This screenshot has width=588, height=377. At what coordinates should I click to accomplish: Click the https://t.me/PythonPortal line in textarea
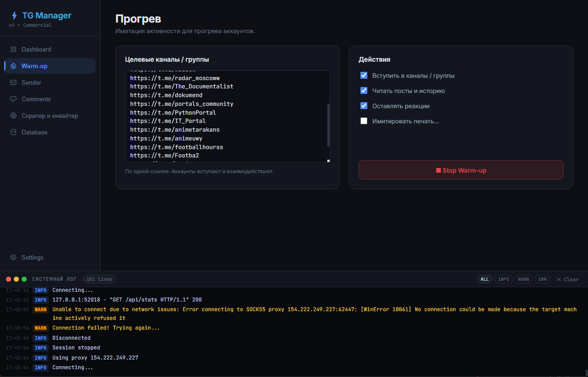click(173, 112)
